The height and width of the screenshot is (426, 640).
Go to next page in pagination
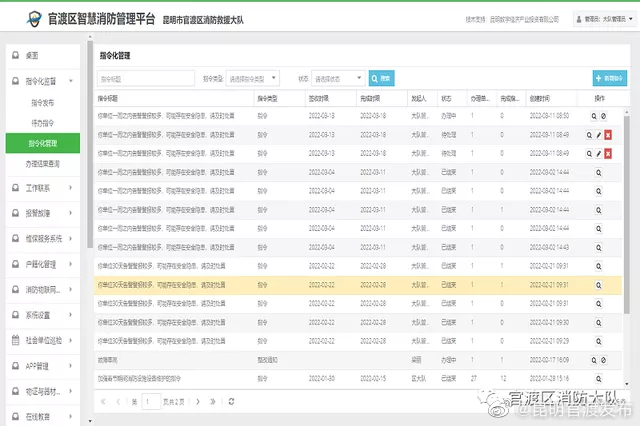tap(198, 402)
